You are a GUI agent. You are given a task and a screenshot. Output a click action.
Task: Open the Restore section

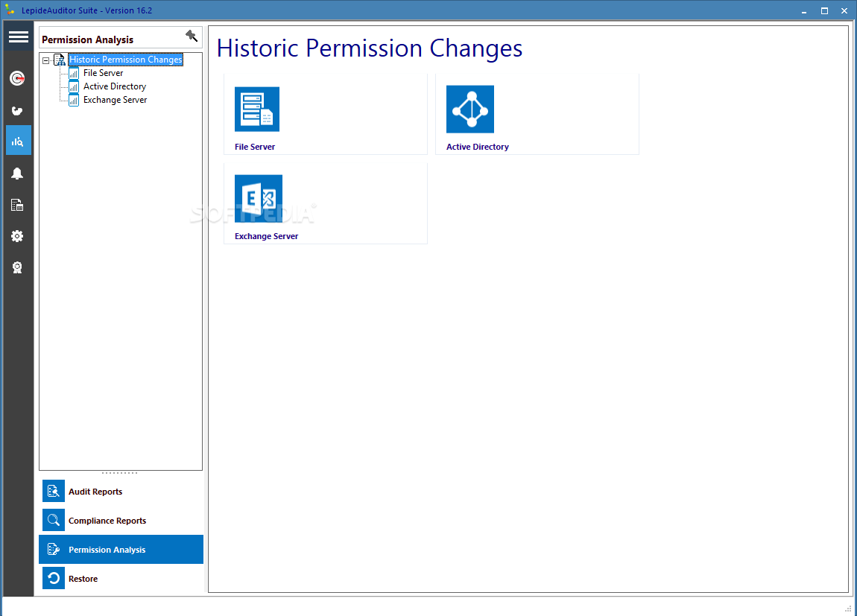[x=121, y=578]
